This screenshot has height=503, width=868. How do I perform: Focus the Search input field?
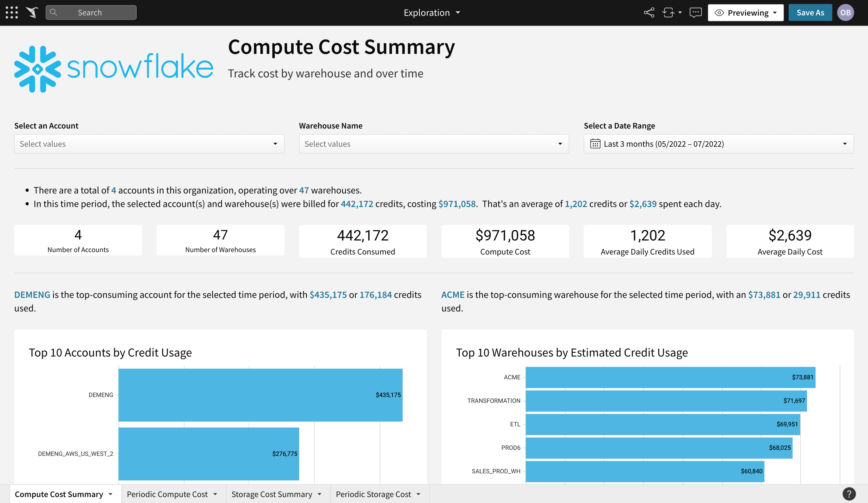(91, 12)
